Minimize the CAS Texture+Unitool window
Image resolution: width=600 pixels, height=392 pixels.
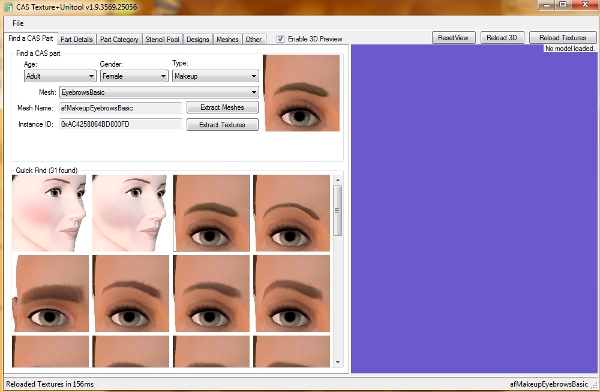(x=547, y=5)
